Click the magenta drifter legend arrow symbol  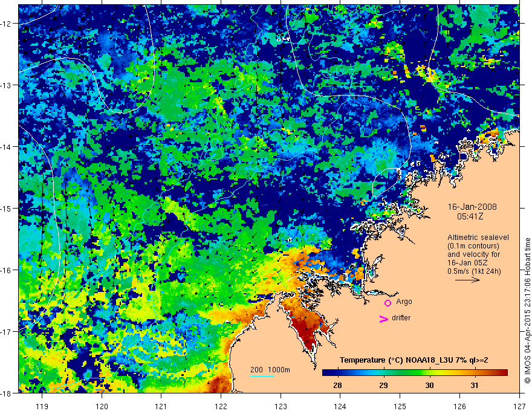click(x=384, y=319)
